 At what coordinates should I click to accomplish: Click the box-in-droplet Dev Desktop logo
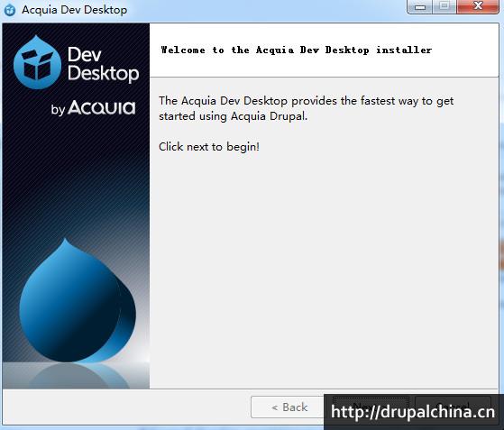point(37,62)
